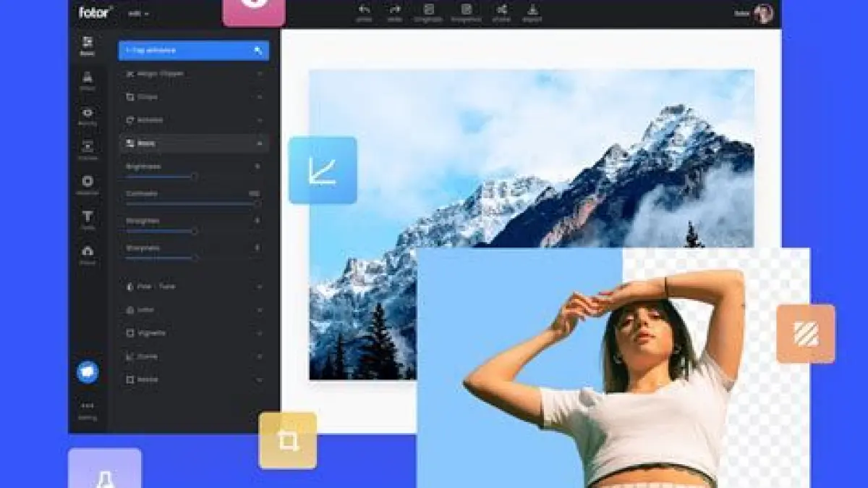
Task: Expand the Vignette section
Action: click(x=193, y=333)
